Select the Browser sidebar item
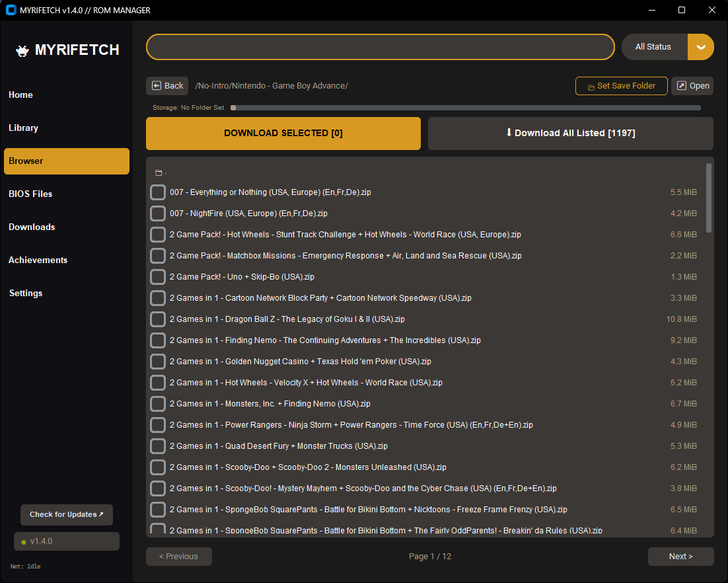Screen dimensions: 728x583 coord(67,161)
